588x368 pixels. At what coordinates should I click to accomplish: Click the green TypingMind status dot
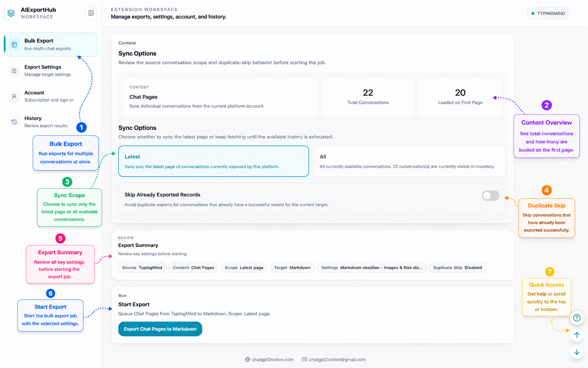point(533,13)
